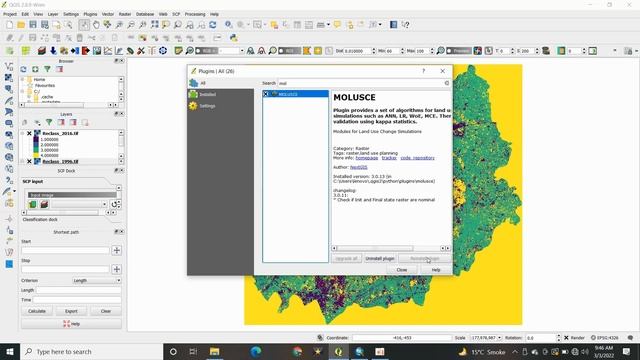Clear the plugin search field with its icon
The width and height of the screenshot is (640, 360).
[x=447, y=83]
